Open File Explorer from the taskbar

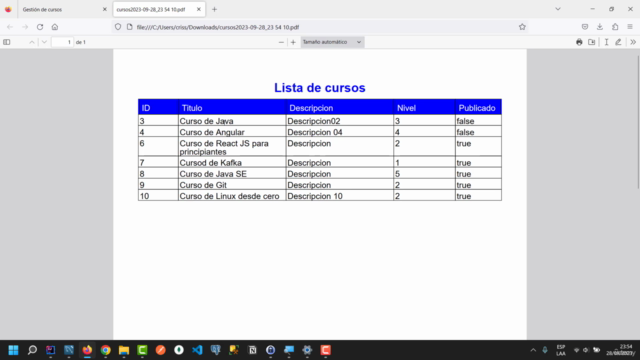pyautogui.click(x=124, y=350)
